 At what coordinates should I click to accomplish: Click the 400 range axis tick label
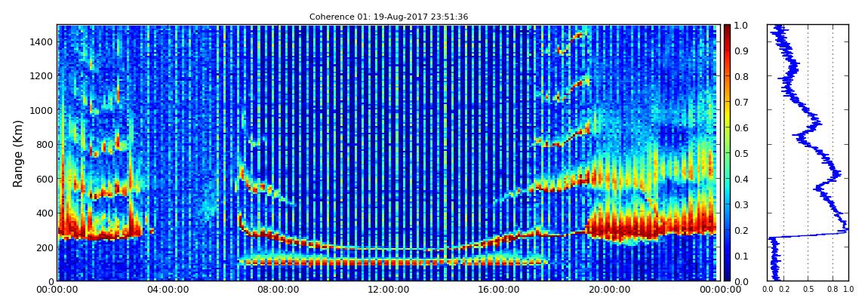coord(45,213)
